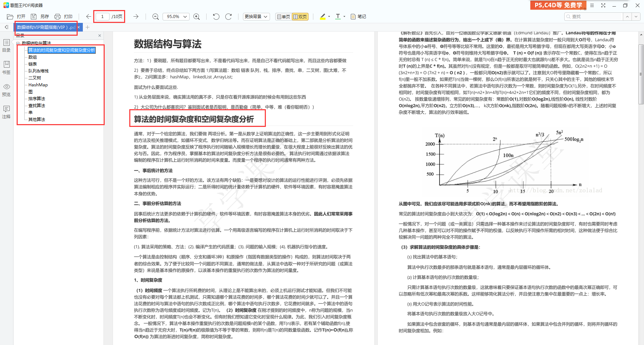
Task: Jump to outline item 链表
Action: point(33,64)
